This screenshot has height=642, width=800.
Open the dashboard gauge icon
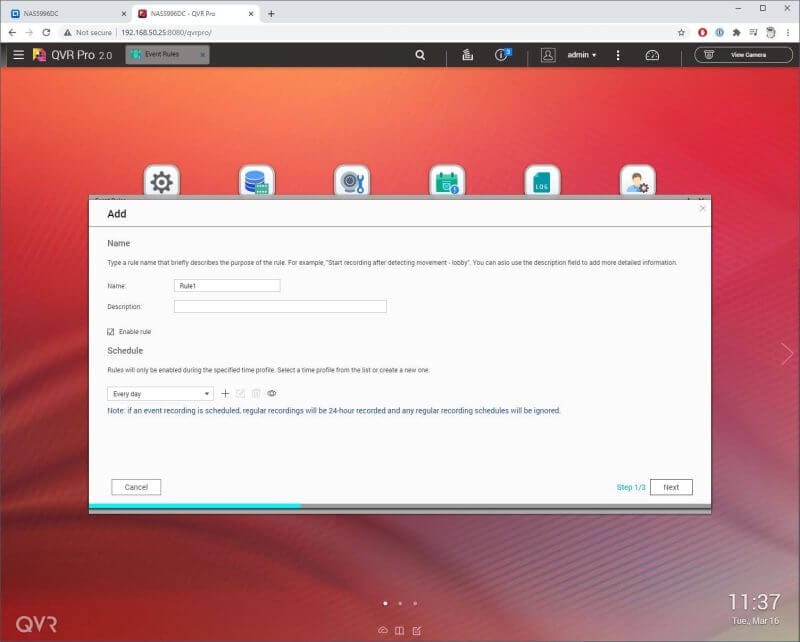click(x=652, y=55)
